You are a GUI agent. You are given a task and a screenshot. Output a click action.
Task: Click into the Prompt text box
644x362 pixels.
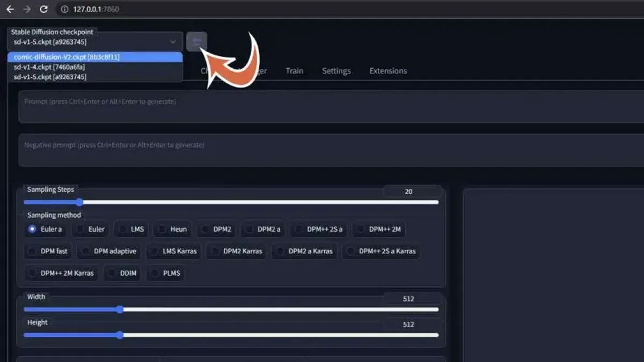pos(331,107)
